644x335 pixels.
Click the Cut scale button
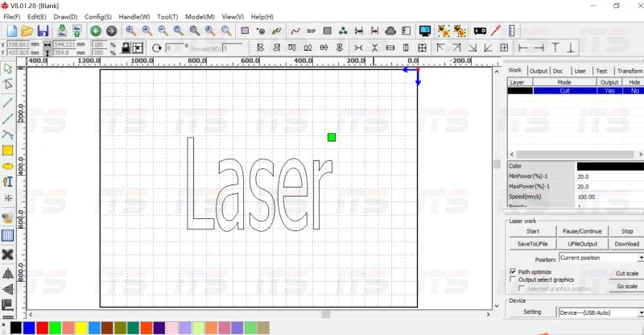click(x=627, y=273)
